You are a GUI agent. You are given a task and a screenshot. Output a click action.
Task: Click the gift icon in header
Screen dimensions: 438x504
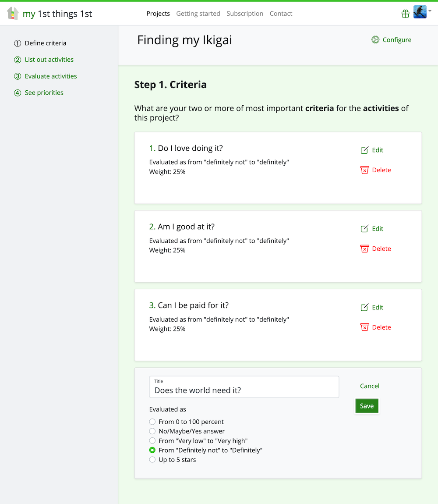tap(405, 14)
